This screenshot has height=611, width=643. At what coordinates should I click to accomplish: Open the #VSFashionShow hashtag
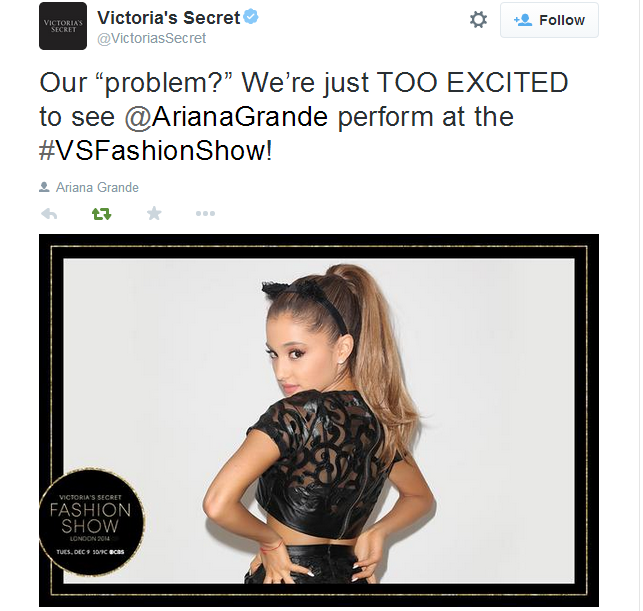click(x=156, y=151)
